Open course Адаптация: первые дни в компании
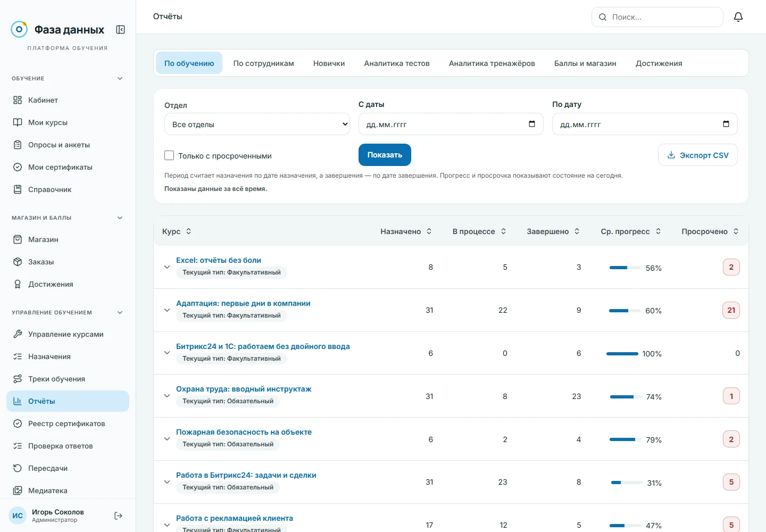 [x=243, y=303]
